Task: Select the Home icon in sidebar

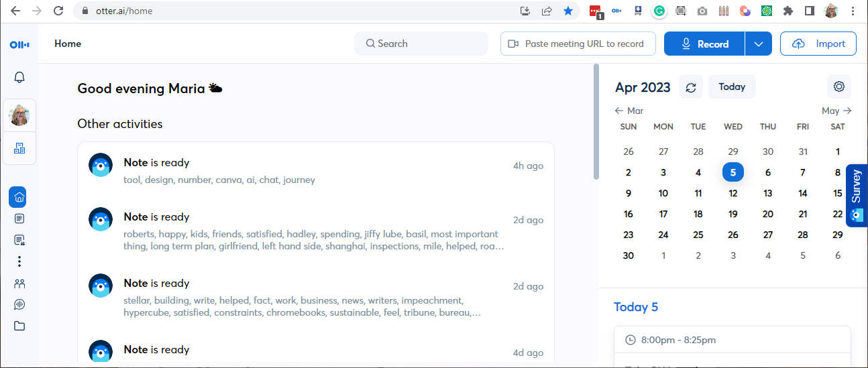Action: (19, 197)
